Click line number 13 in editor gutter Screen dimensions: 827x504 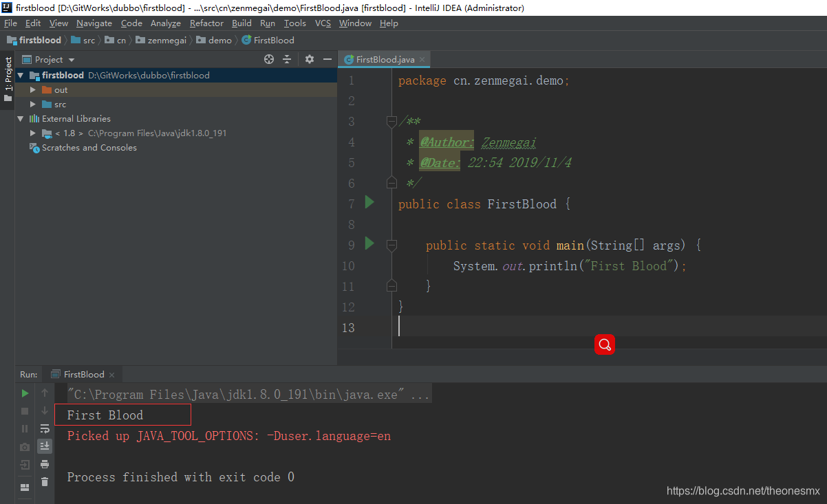(x=348, y=327)
